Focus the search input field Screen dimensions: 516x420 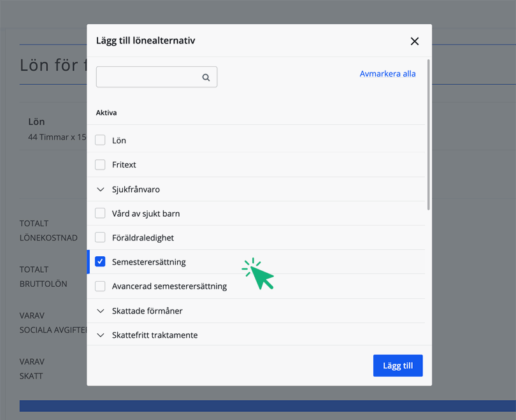click(x=156, y=77)
